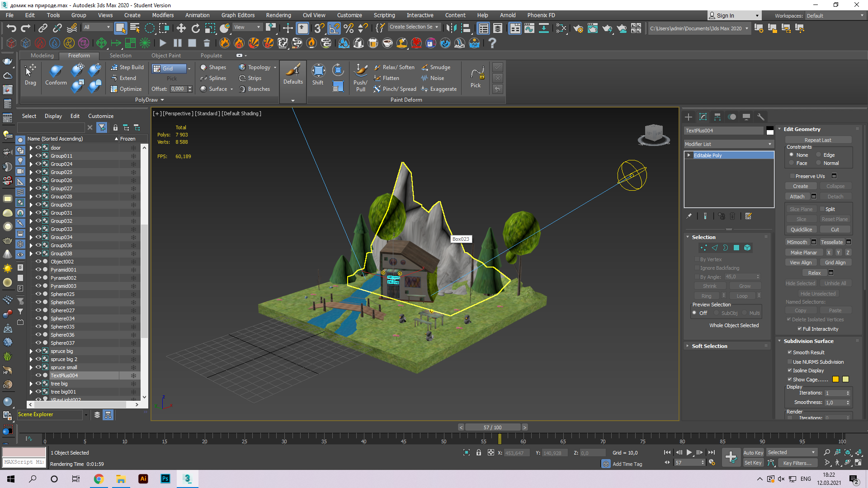Click the orange Show Cage color swatch

[x=835, y=380]
